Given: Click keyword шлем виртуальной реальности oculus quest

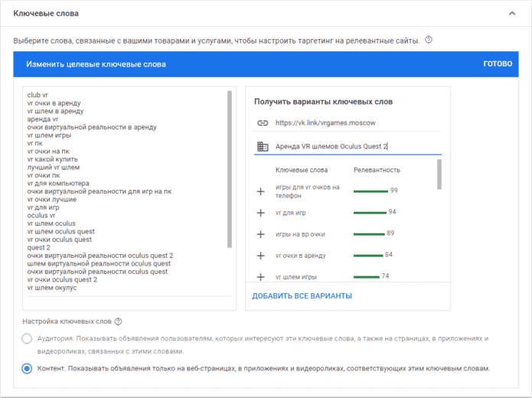Looking at the screenshot, I should tap(99, 263).
